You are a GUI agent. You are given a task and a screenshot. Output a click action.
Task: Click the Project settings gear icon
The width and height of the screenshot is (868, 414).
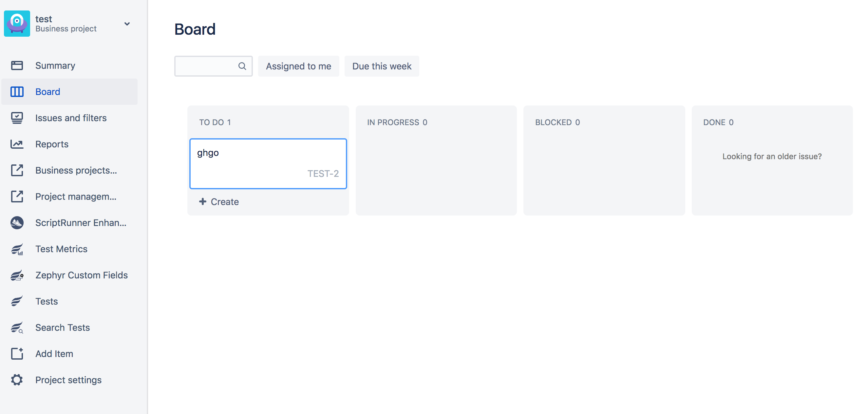click(x=16, y=380)
